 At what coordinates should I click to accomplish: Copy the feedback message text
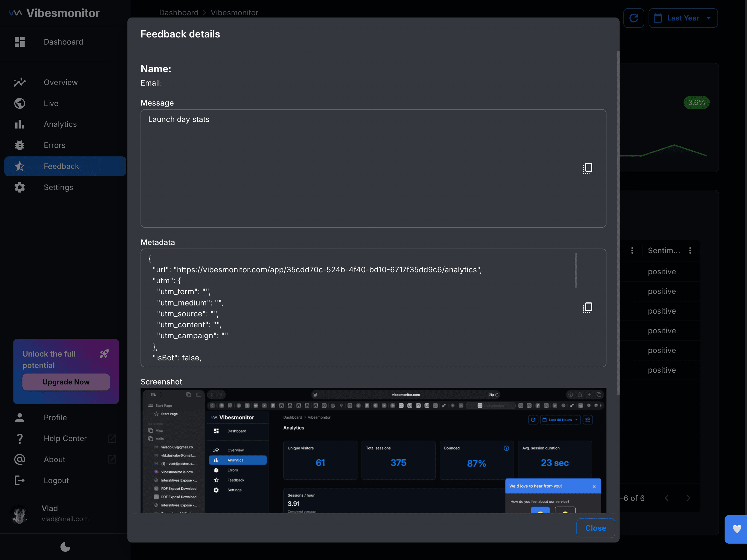587,168
